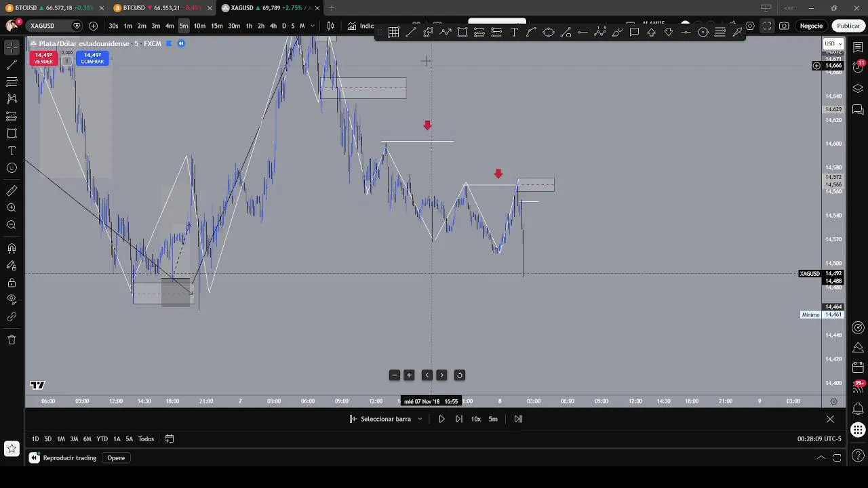868x488 pixels.
Task: Open the go to date calendar
Action: pos(170,439)
